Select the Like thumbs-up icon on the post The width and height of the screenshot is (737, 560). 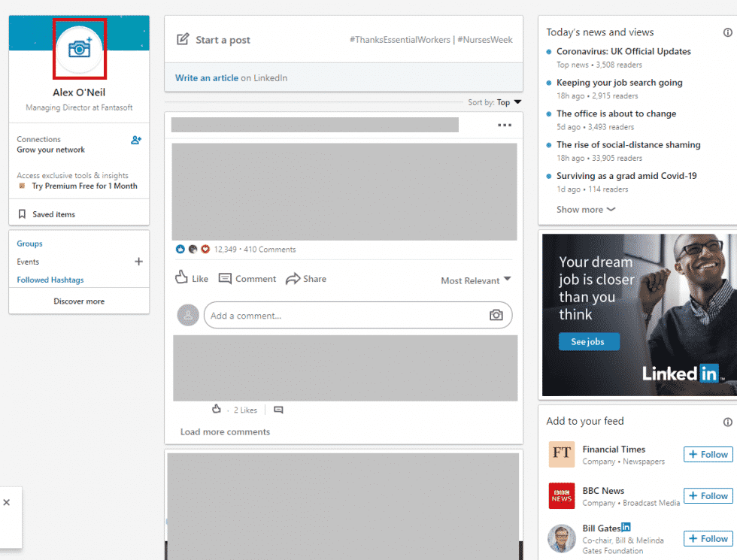(x=180, y=278)
